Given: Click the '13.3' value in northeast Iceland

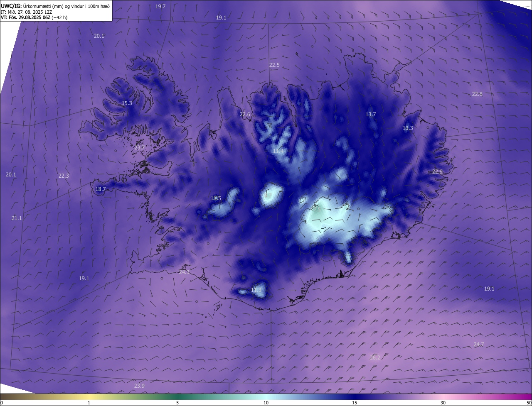Looking at the screenshot, I should (408, 128).
